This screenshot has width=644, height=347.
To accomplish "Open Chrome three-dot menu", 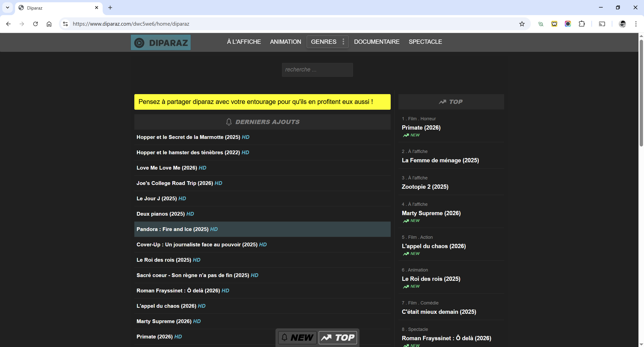I will (x=636, y=24).
